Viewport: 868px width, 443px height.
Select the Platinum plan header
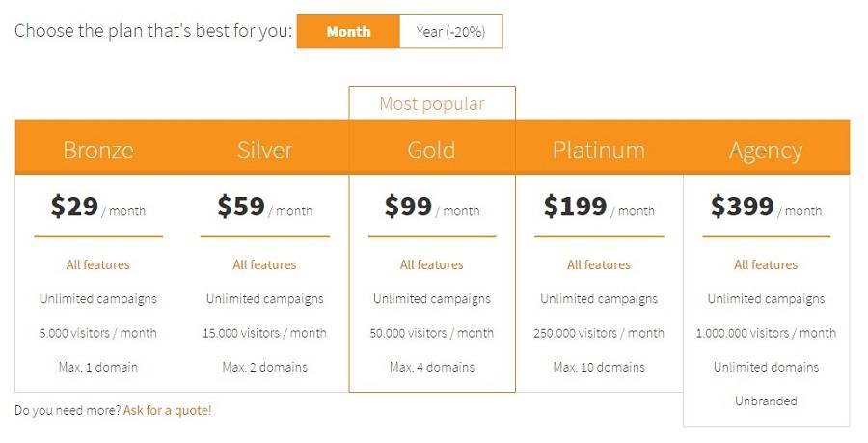[599, 150]
